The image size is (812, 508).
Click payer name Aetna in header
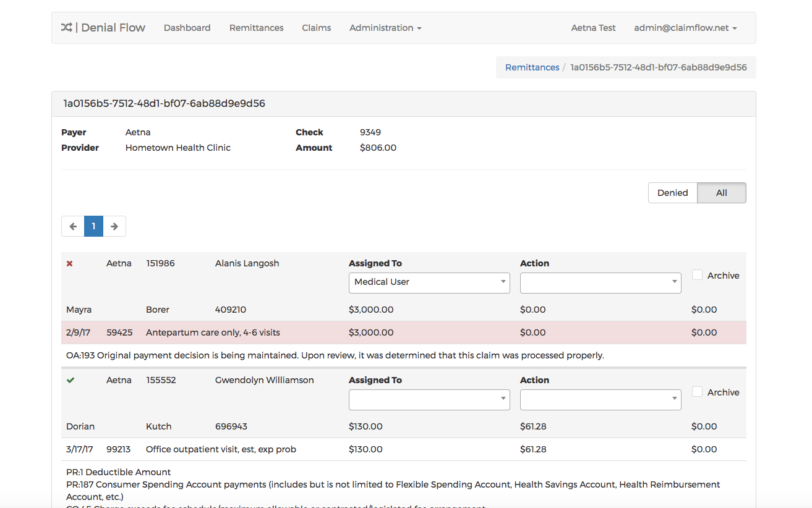138,132
